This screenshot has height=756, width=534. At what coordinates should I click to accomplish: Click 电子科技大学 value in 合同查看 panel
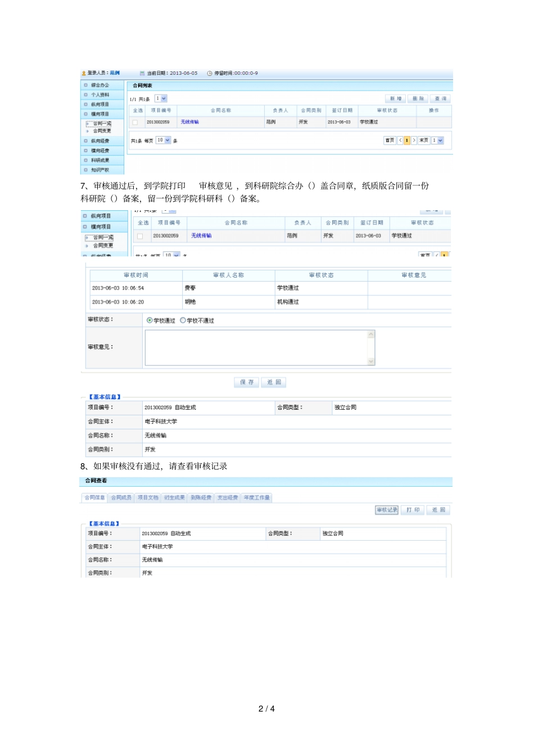pos(157,547)
